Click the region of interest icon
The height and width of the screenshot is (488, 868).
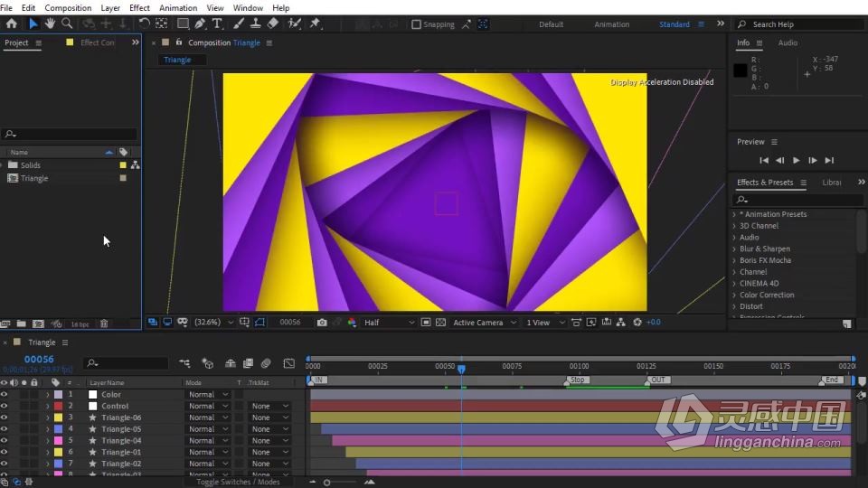pyautogui.click(x=426, y=322)
